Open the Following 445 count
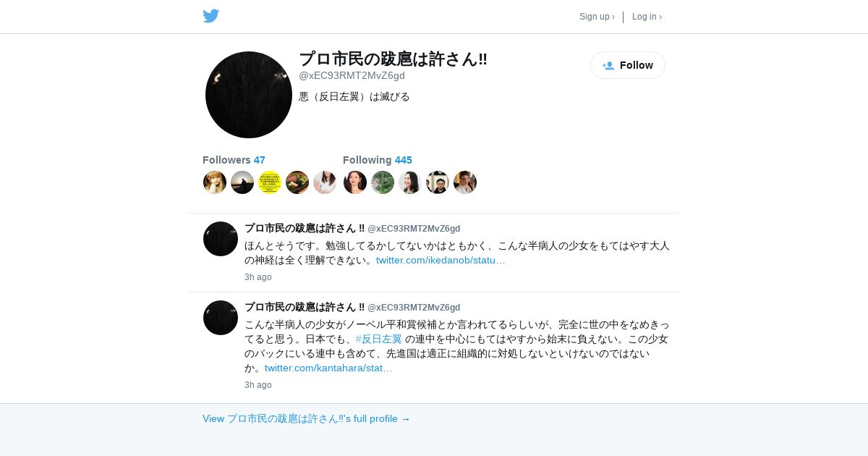The height and width of the screenshot is (456, 868). [x=378, y=160]
